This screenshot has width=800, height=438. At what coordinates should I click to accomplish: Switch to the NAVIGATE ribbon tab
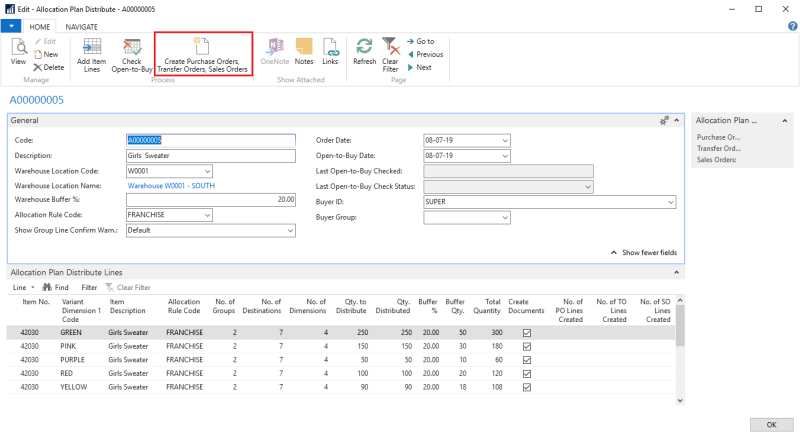tap(83, 26)
